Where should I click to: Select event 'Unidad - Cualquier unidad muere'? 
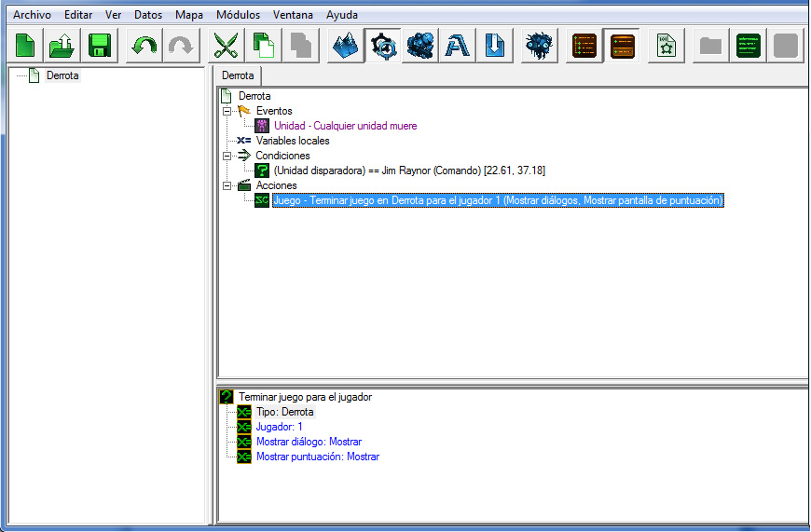[346, 126]
